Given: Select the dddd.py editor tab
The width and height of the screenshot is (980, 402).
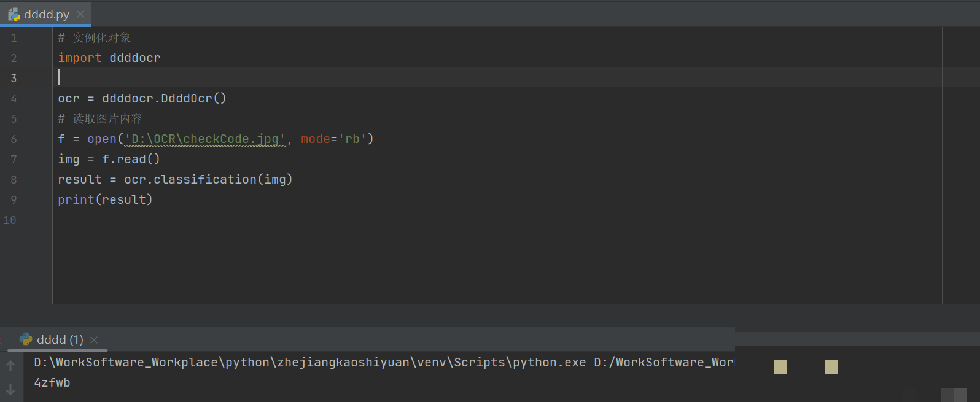Looking at the screenshot, I should pyautogui.click(x=47, y=14).
